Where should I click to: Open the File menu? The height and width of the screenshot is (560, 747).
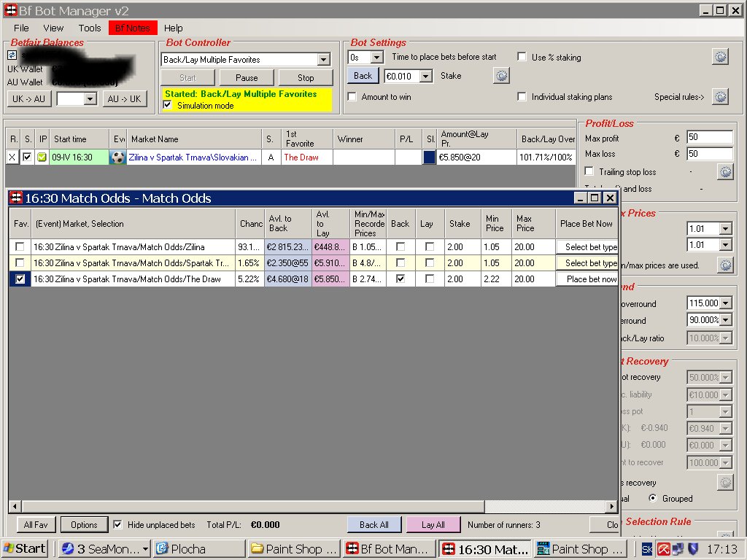21,28
